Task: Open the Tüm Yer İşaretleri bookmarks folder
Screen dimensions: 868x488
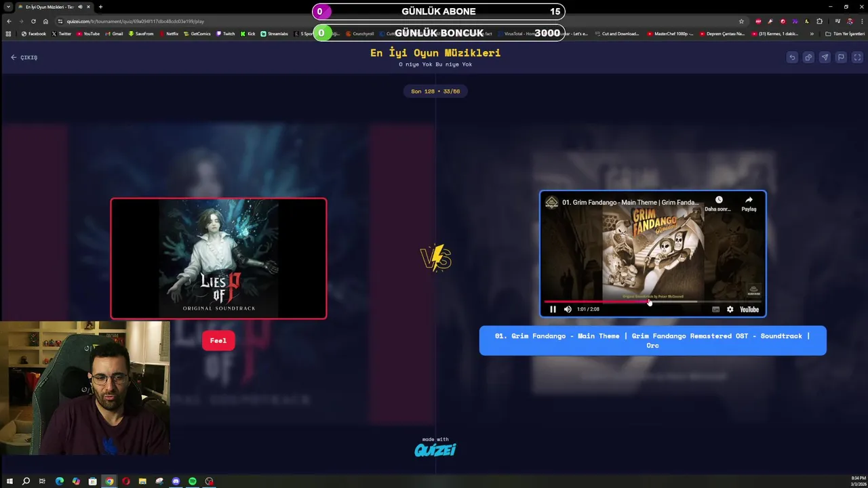Action: (x=845, y=34)
